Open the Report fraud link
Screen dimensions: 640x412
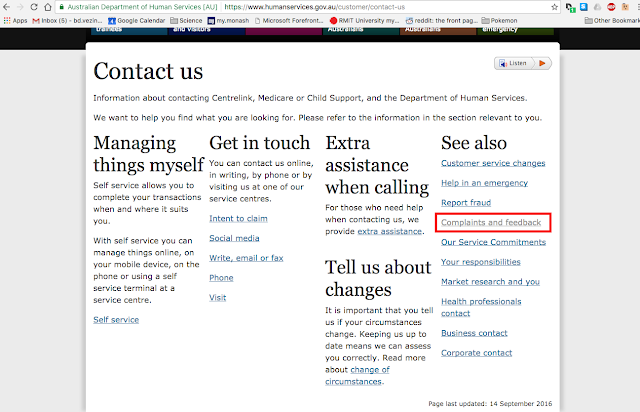[466, 203]
